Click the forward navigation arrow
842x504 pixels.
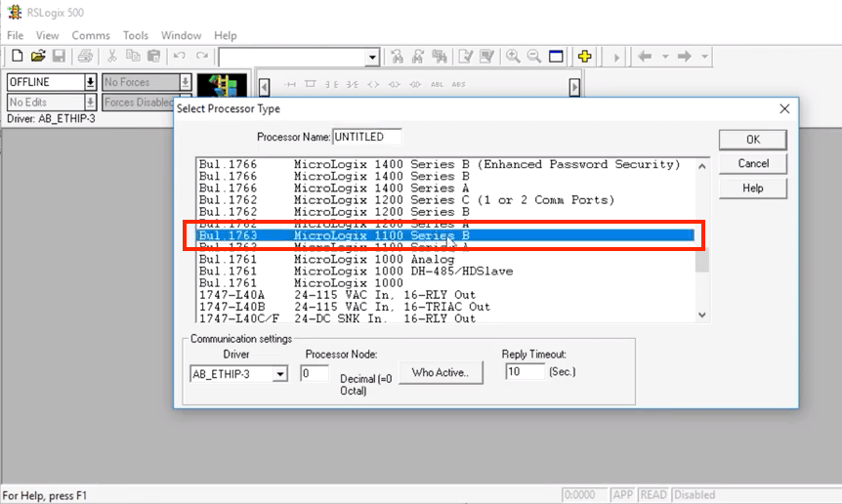tap(684, 57)
